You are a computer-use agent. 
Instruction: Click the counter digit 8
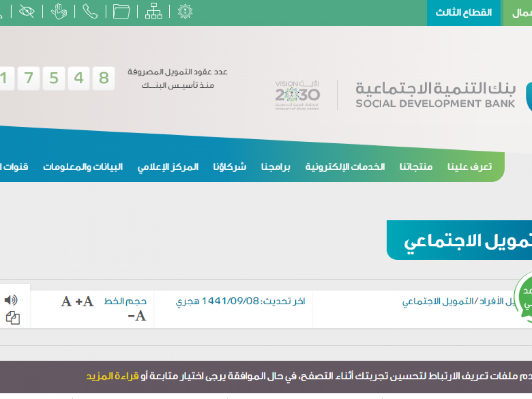coord(104,78)
